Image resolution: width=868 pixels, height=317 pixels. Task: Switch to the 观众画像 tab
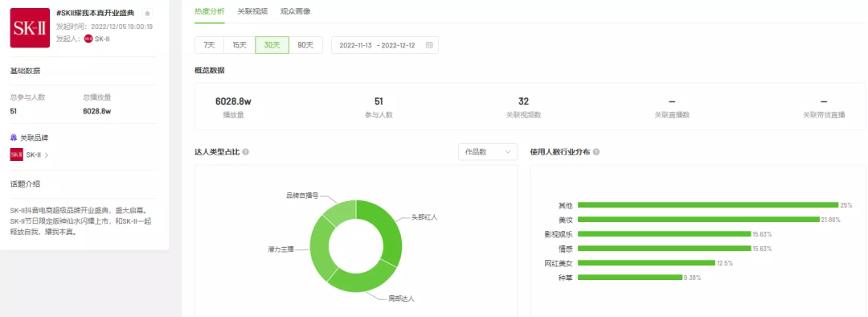tap(296, 11)
